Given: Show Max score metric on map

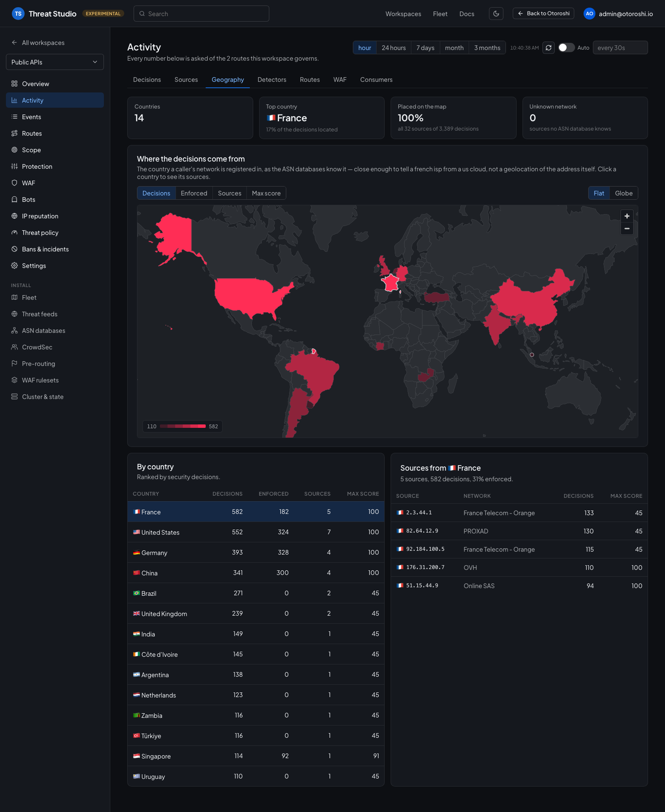Looking at the screenshot, I should tap(266, 193).
